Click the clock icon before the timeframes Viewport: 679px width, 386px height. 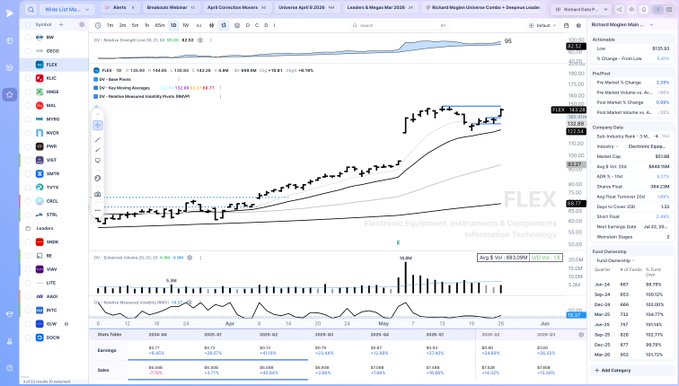click(98, 26)
